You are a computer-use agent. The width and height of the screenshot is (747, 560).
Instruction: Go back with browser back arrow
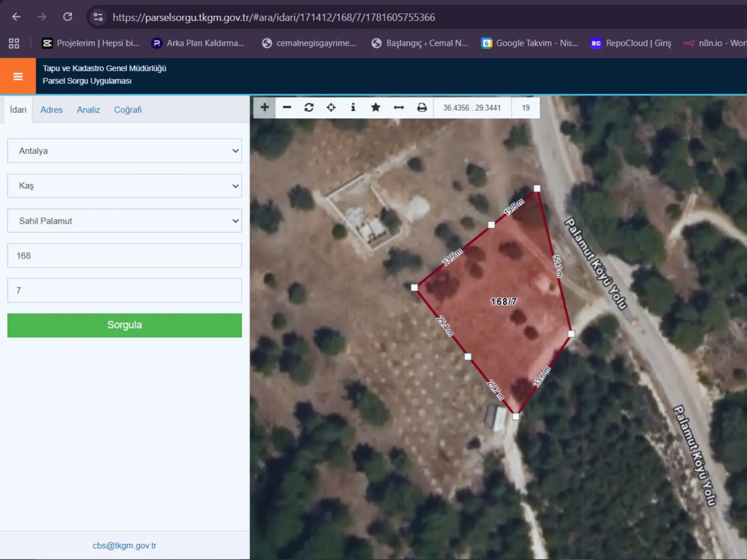pyautogui.click(x=16, y=17)
